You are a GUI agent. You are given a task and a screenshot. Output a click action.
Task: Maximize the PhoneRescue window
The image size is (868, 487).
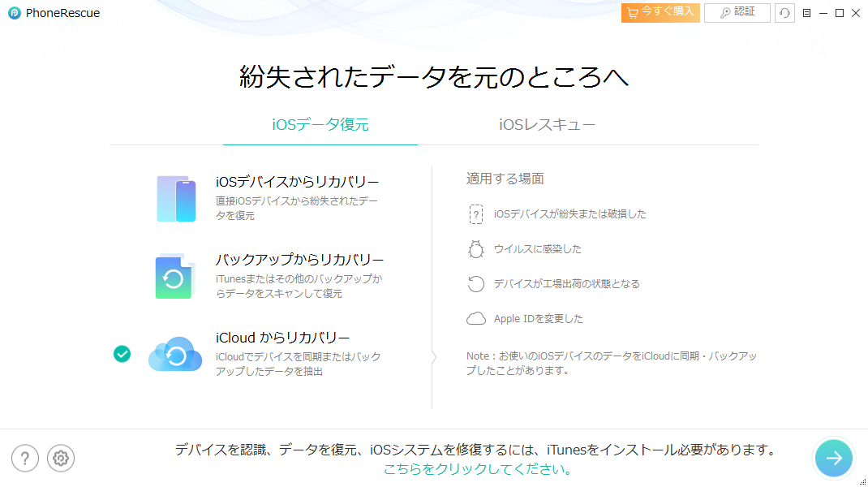[840, 13]
